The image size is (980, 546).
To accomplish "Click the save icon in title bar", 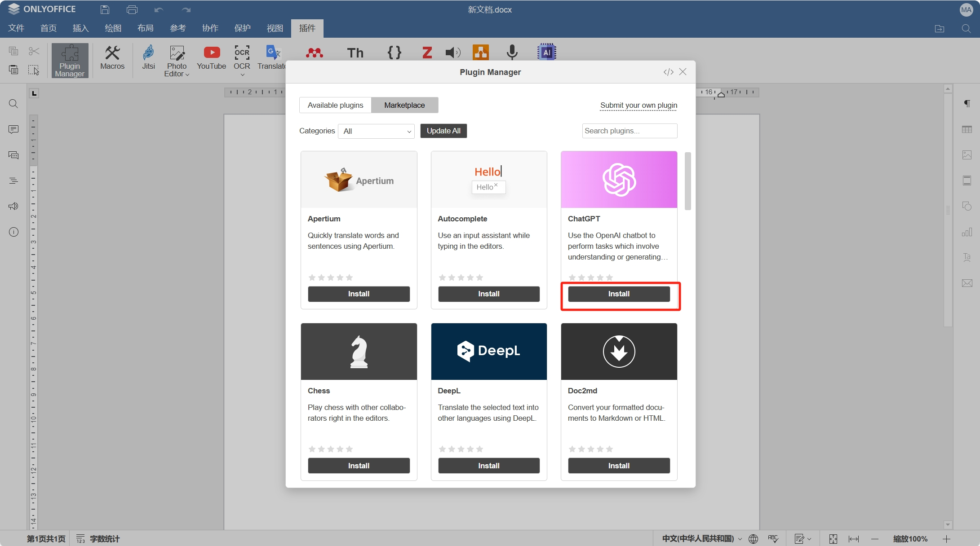I will 105,9.
